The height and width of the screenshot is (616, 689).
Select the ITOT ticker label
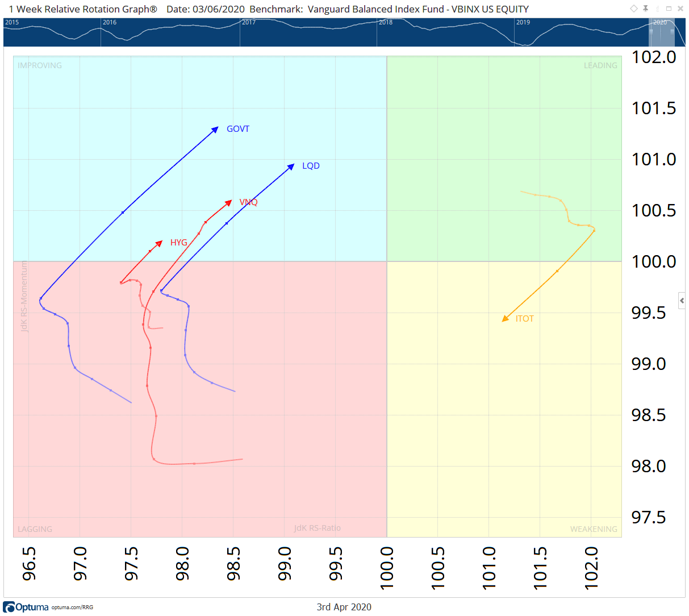pos(524,318)
